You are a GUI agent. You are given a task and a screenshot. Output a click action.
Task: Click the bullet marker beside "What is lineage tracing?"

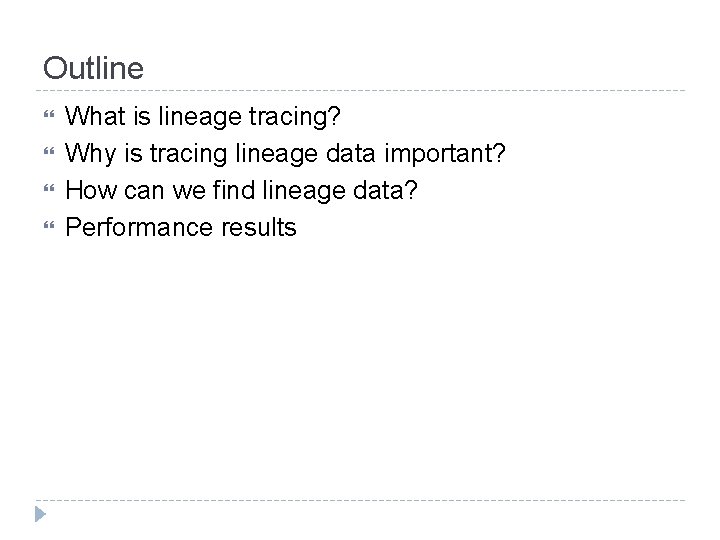tap(48, 118)
